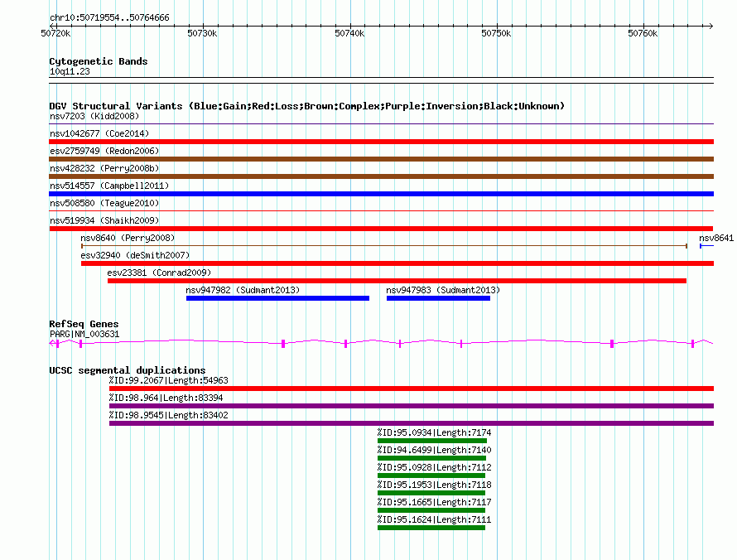Click the 50740k ruler tick label

point(349,33)
